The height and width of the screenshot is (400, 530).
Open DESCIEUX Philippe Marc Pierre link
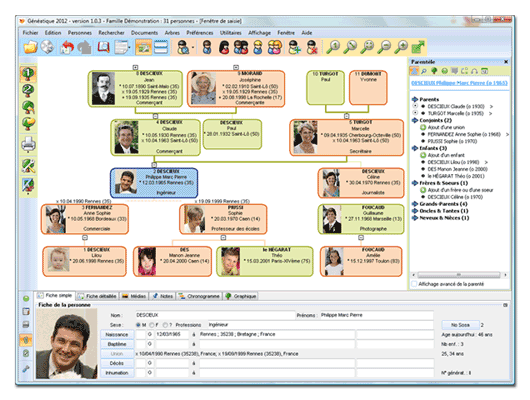point(459,83)
